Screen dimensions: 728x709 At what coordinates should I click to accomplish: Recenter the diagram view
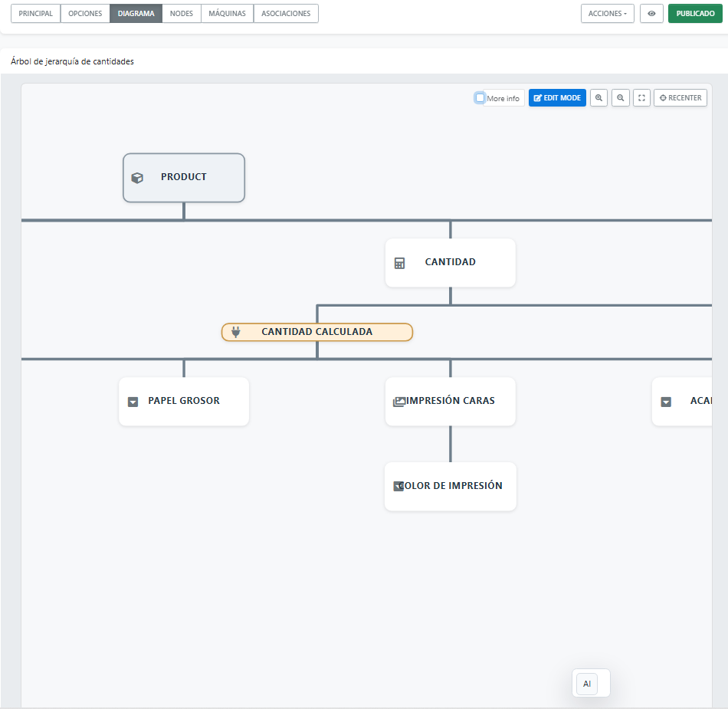[680, 98]
